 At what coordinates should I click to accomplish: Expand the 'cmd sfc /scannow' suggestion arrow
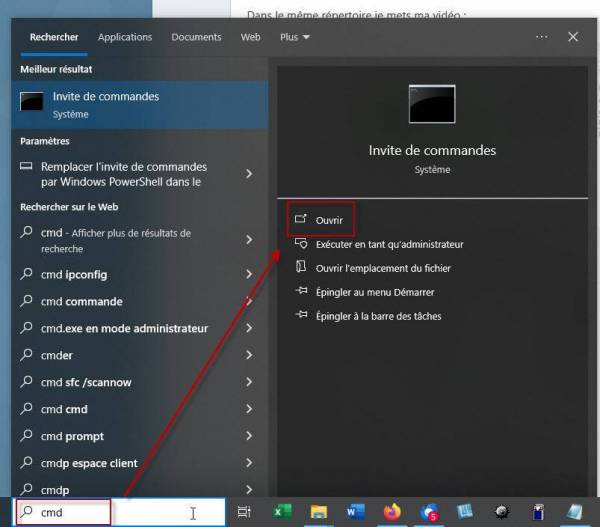pyautogui.click(x=248, y=383)
